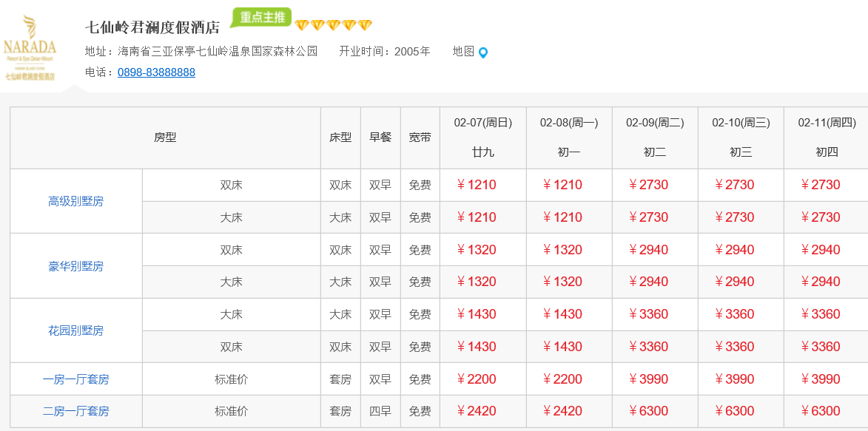Click the map location pin icon
The image size is (868, 431).
(483, 52)
